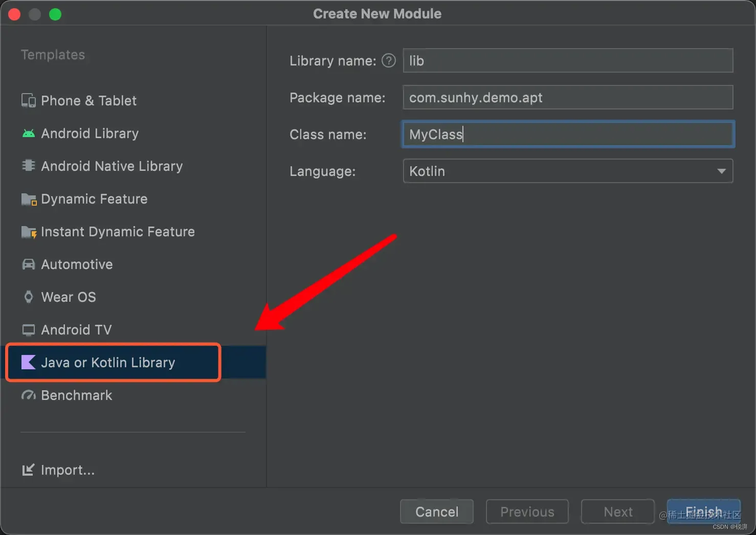The image size is (756, 535).
Task: Select the Phone & Tablet template
Action: click(134, 101)
